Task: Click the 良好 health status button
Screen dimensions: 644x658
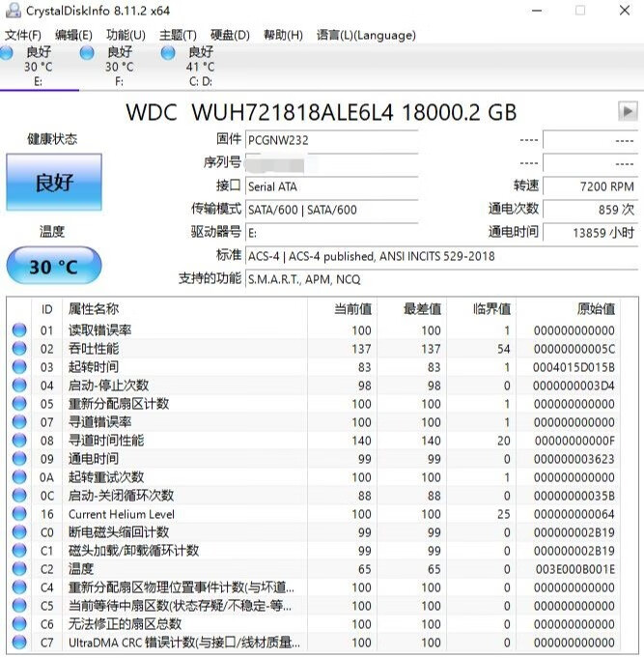Action: pyautogui.click(x=53, y=184)
